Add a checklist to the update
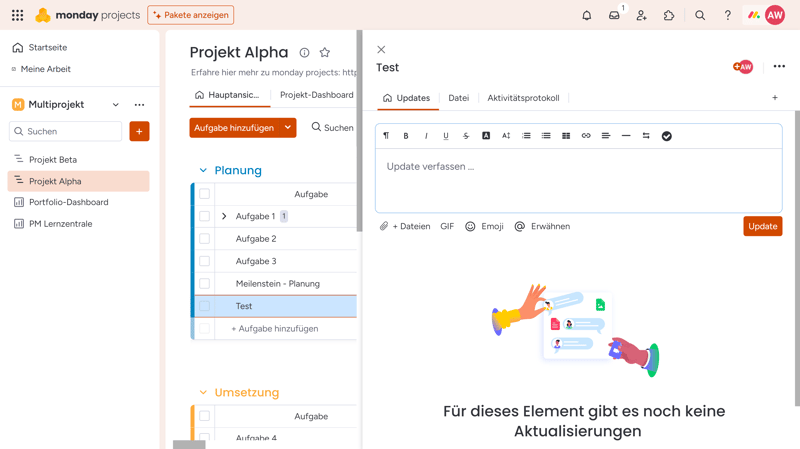Viewport: 800px width, 449px height. [x=667, y=136]
